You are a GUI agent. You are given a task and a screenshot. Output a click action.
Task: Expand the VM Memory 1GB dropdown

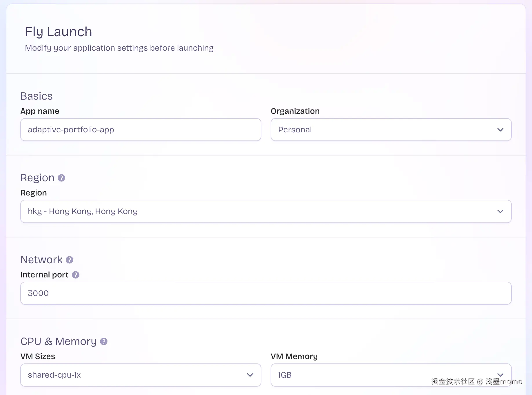[391, 375]
